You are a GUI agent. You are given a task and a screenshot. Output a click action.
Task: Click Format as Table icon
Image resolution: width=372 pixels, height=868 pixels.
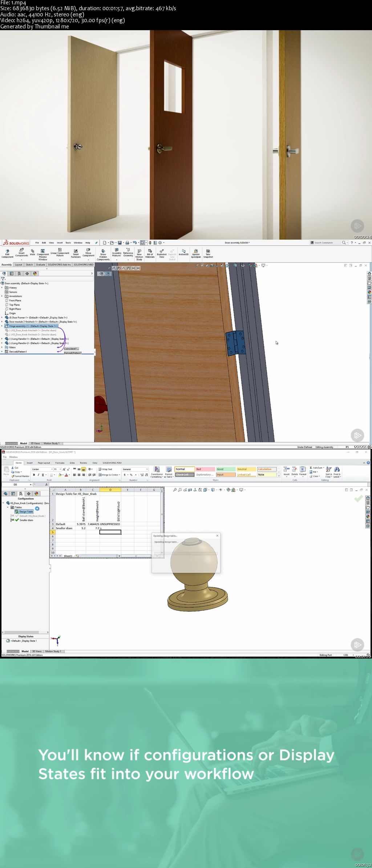[x=169, y=472]
